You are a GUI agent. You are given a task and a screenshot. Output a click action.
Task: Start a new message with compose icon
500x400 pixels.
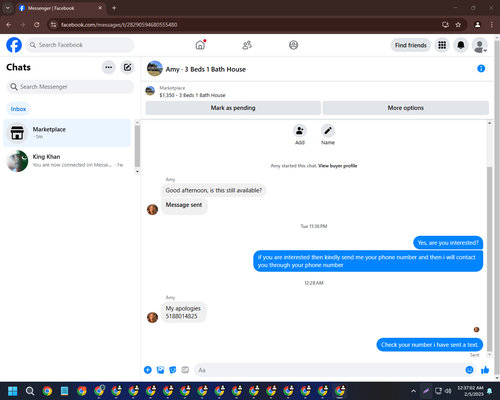127,67
